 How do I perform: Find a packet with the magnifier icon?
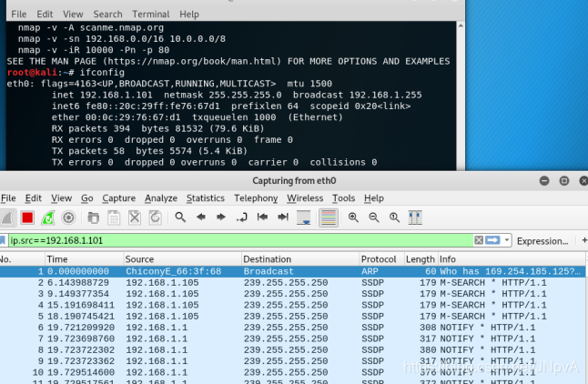[x=180, y=217]
